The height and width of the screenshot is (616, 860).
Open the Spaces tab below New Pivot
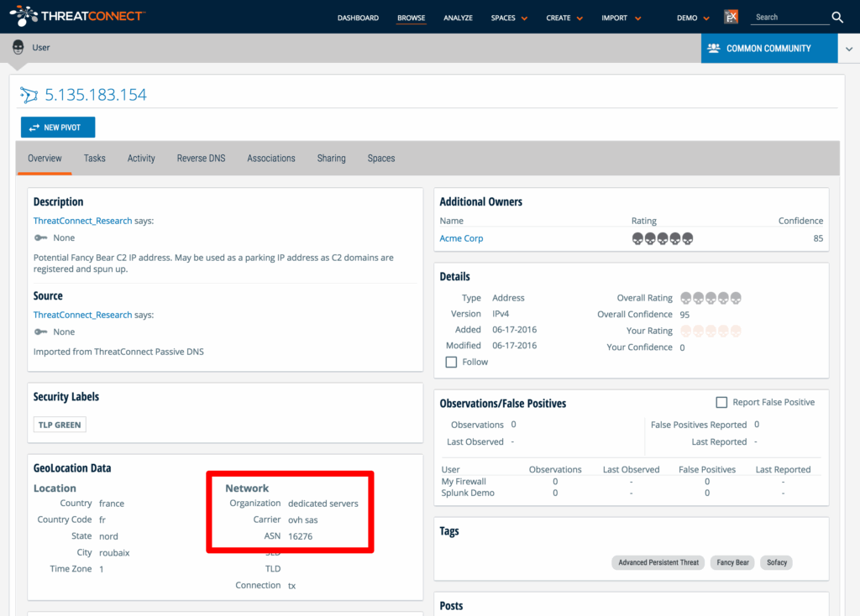381,159
